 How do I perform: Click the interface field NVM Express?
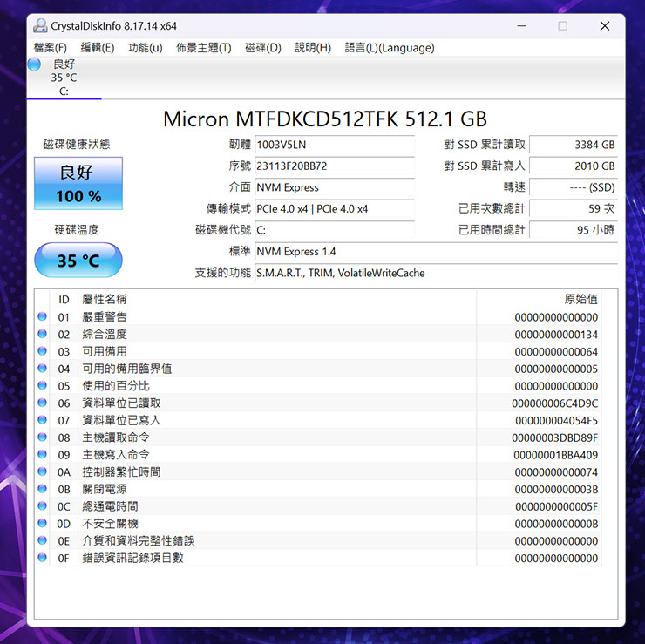click(x=335, y=187)
